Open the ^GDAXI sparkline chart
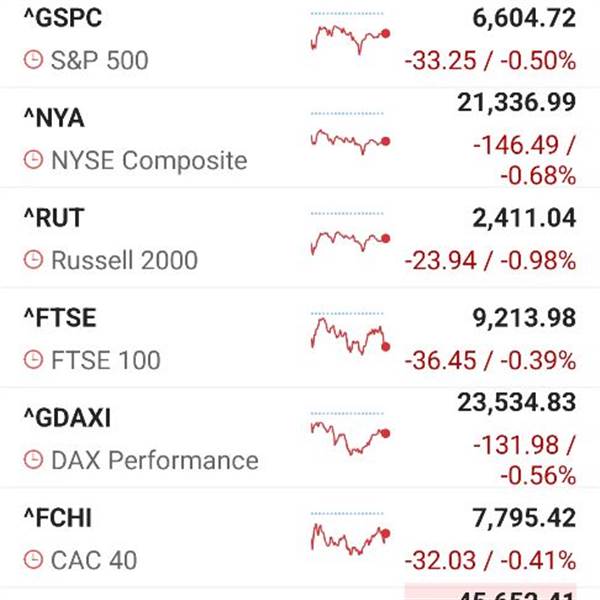Screen dimensions: 600x600 point(350,435)
